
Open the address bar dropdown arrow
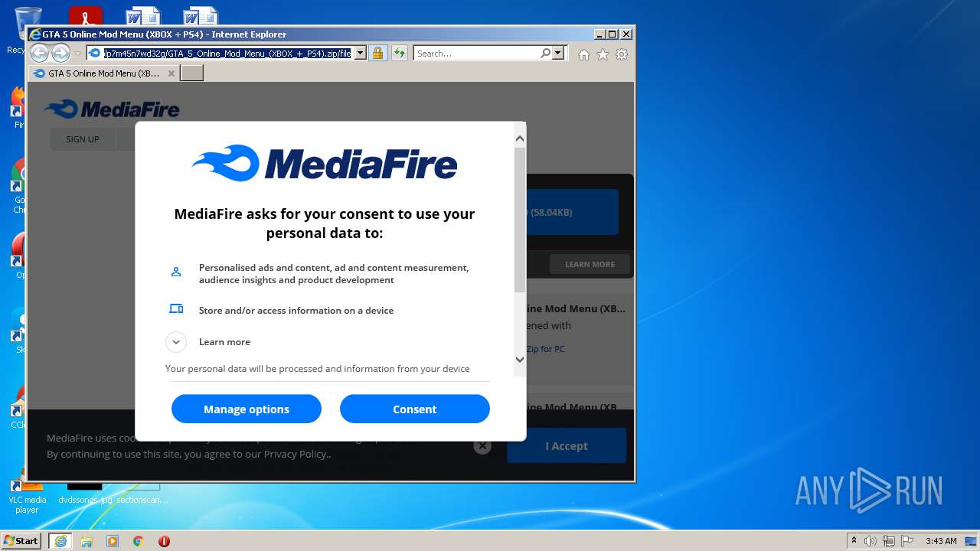(x=360, y=54)
